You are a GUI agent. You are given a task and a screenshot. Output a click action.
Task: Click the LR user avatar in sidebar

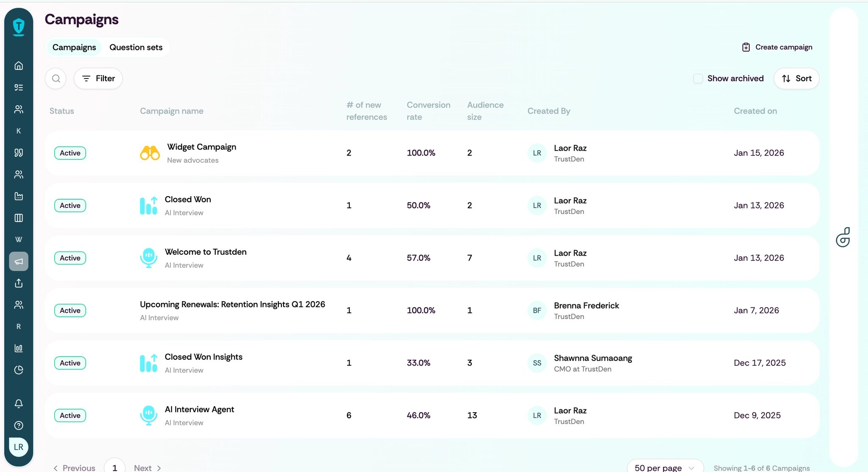click(x=19, y=447)
